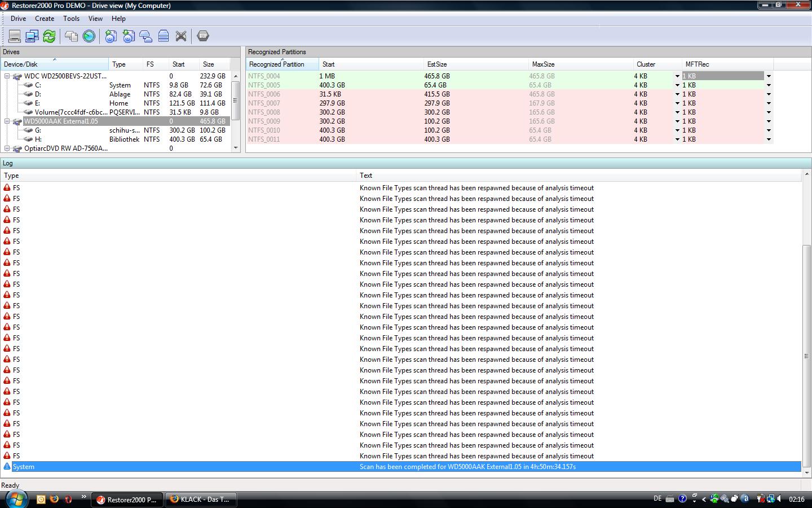Screen dimensions: 812x508
Task: Click the Log panel vertical scrollbar thumb
Action: 806,357
